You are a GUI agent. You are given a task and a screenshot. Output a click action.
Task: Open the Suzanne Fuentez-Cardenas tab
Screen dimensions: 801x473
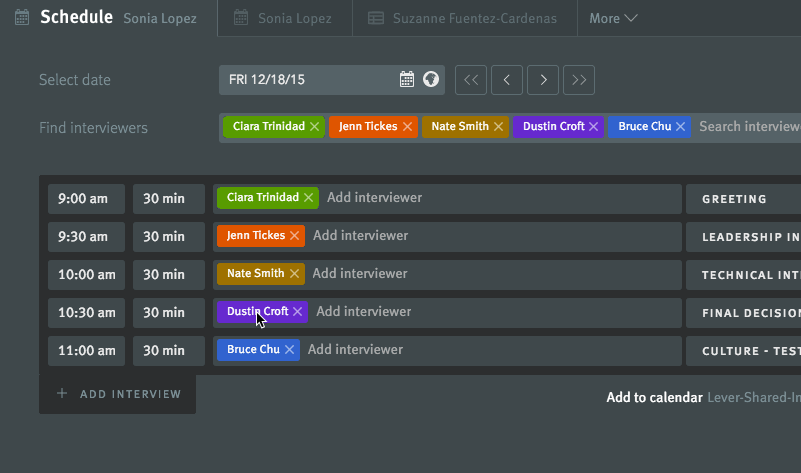(x=465, y=18)
